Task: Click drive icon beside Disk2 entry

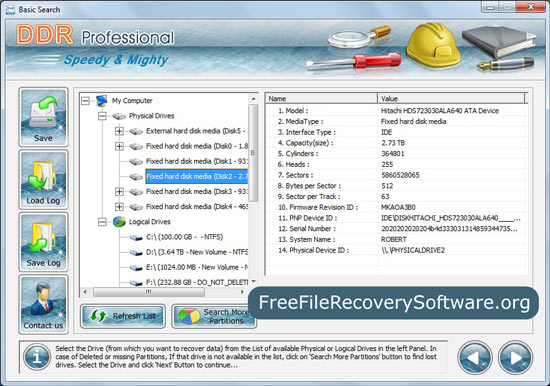Action: 136,177
